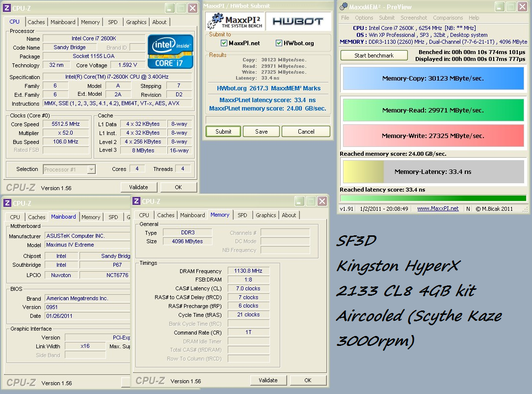Select Caches tab in the Mainboard CPU-Z window
This screenshot has width=532, height=394.
[37, 217]
